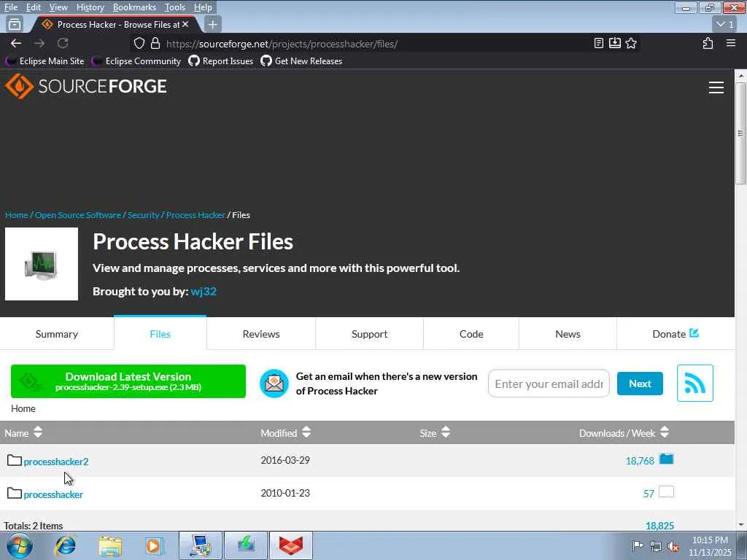Click the email address input field
The image size is (747, 560).
click(x=549, y=384)
